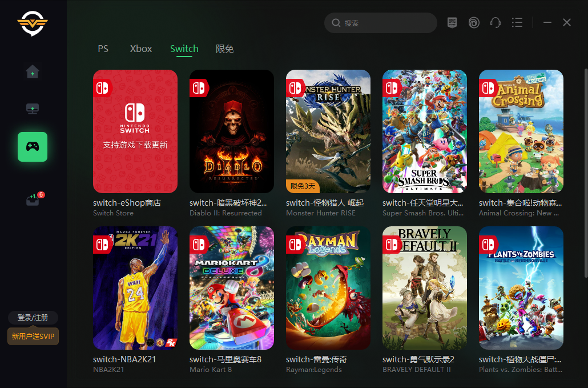
Task: Open the Diablo II Resurrected cover
Action: tap(232, 131)
